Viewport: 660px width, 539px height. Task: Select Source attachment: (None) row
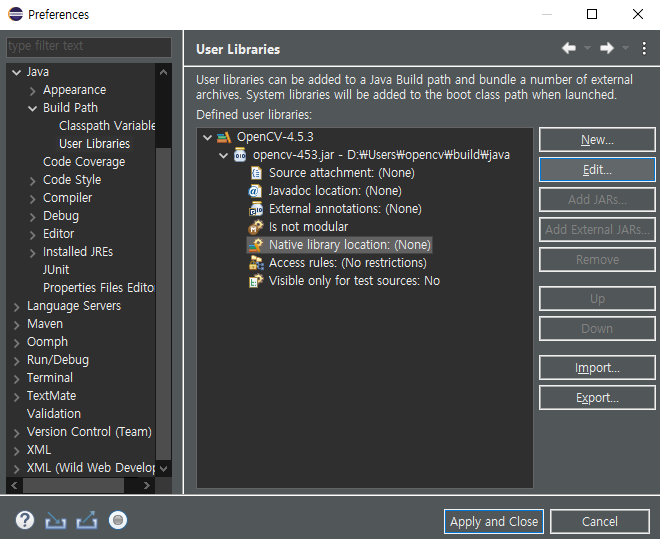click(332, 173)
